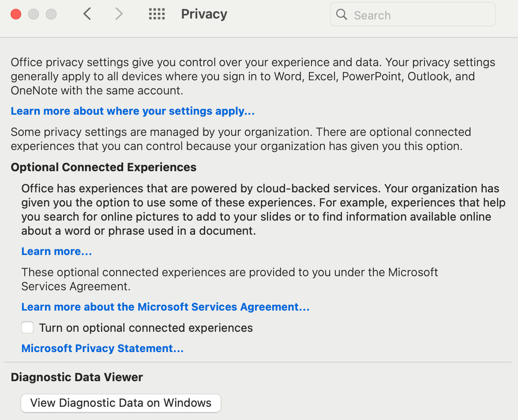Click the window zoom button

(x=51, y=14)
